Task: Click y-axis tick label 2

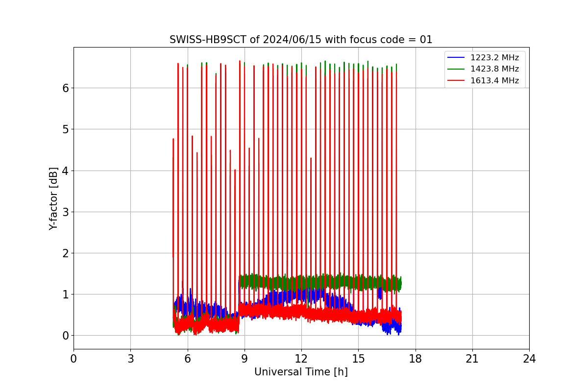Action: (66, 253)
